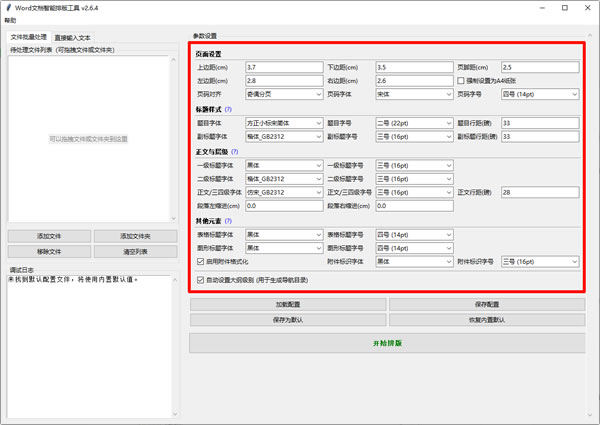Click the 保存配置 button
The image size is (600, 425).
pos(483,303)
